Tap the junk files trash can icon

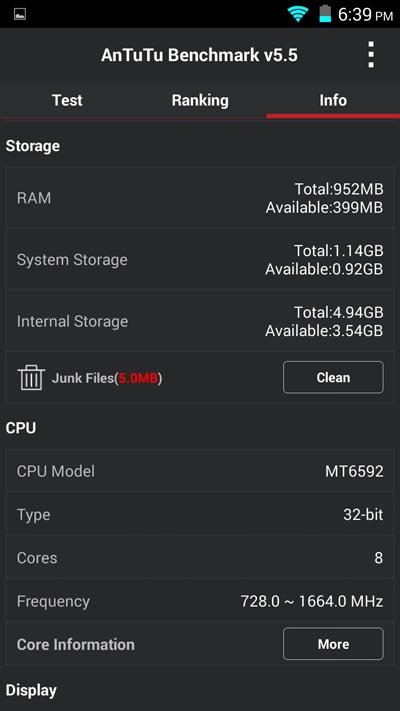tap(31, 378)
